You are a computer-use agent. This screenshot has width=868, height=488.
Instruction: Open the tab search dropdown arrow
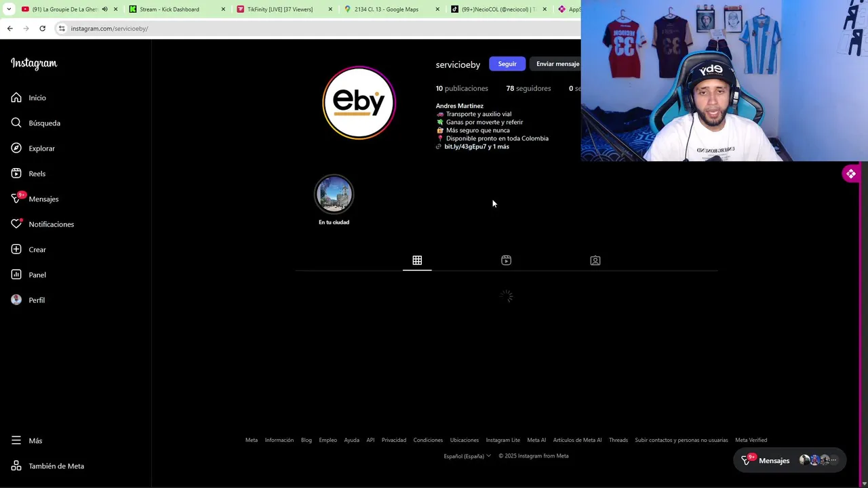click(9, 9)
